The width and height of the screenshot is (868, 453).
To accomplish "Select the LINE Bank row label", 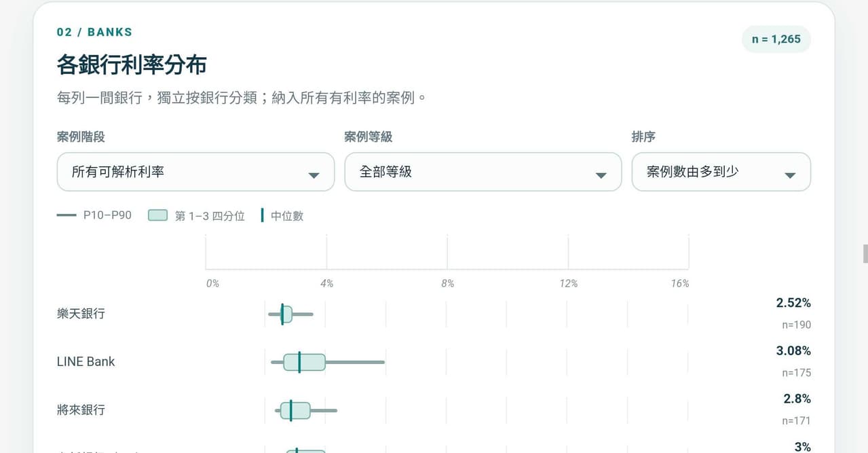I will tap(86, 362).
